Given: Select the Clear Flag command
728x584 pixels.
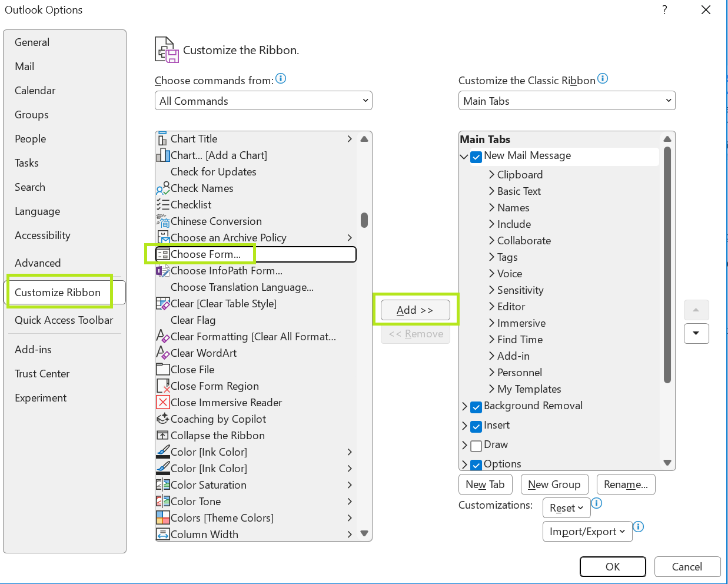Looking at the screenshot, I should 193,320.
